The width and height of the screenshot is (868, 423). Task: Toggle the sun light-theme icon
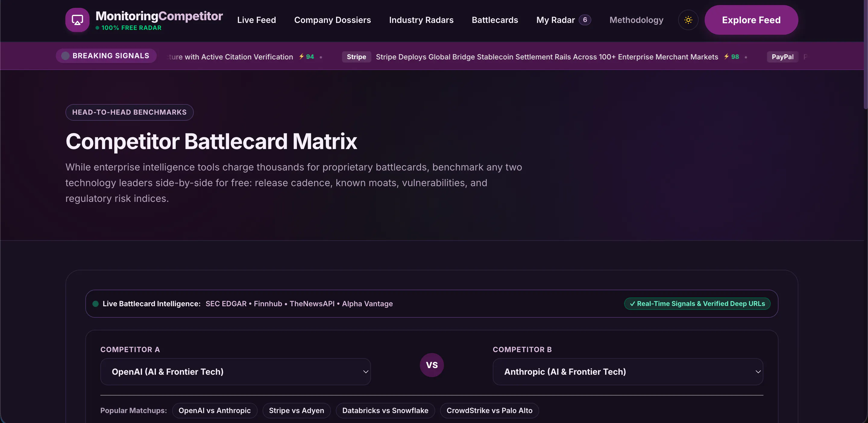pyautogui.click(x=688, y=20)
